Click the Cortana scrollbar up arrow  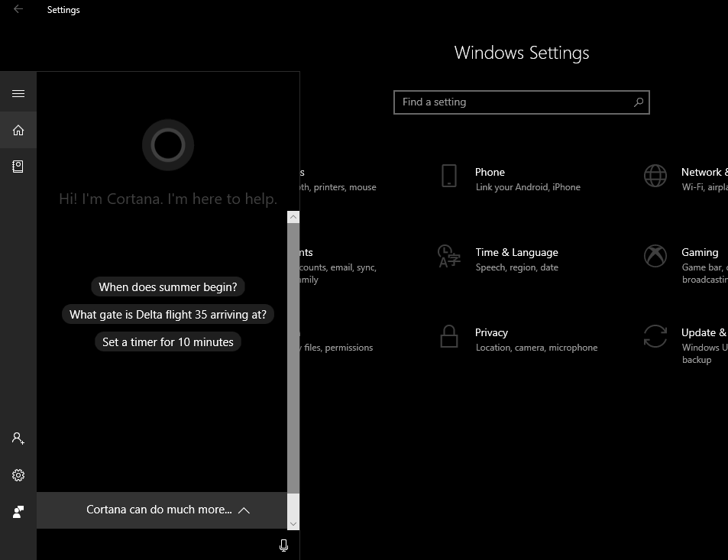coord(293,217)
